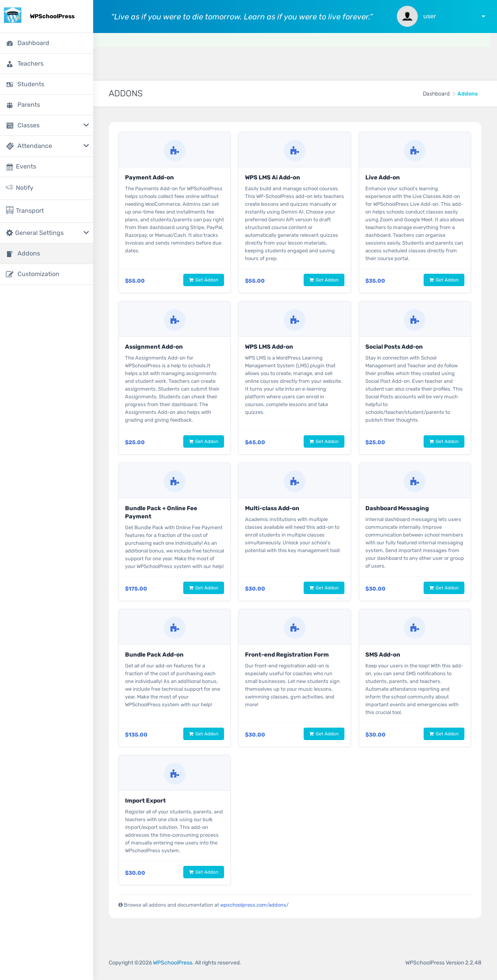Click the Dashboard breadcrumb link
This screenshot has height=980, width=497.
pos(436,94)
